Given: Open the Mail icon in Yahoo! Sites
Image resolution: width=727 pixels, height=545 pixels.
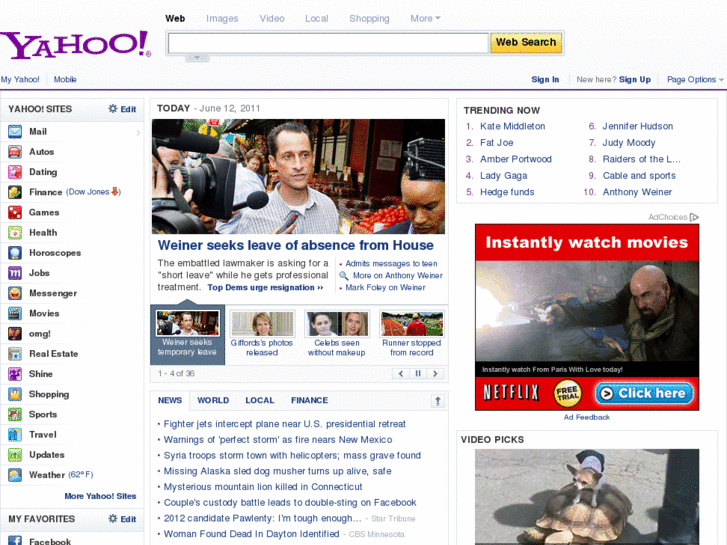Looking at the screenshot, I should coord(15,132).
